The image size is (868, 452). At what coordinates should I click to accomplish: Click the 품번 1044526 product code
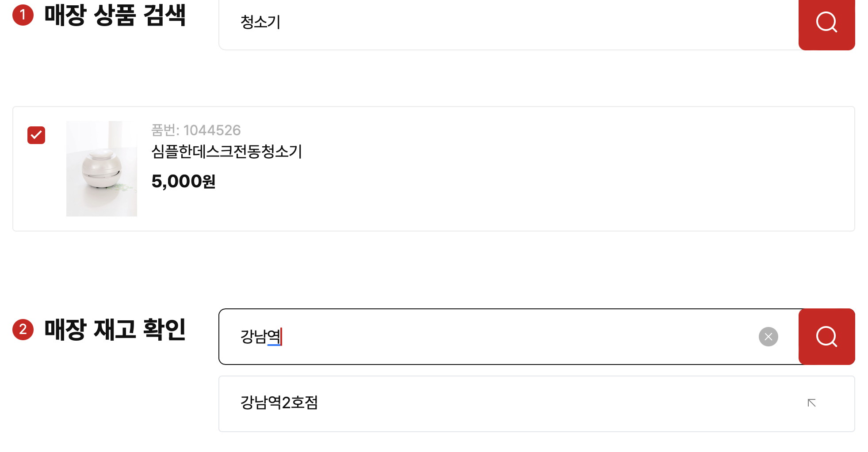click(195, 130)
